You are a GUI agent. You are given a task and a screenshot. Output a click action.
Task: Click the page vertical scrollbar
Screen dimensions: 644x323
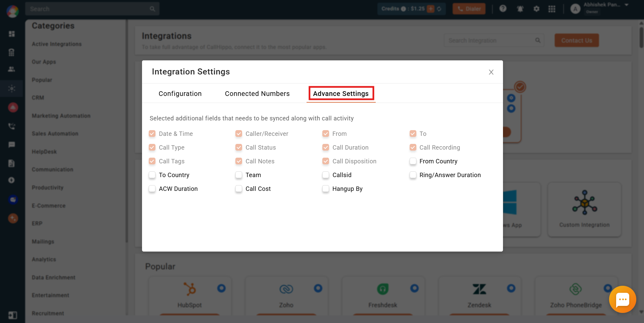click(x=641, y=37)
